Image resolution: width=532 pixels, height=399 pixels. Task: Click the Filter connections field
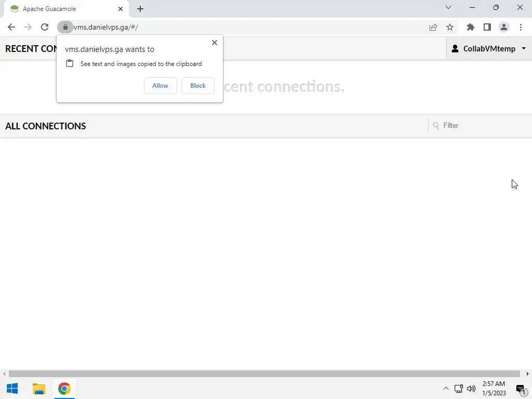480,126
